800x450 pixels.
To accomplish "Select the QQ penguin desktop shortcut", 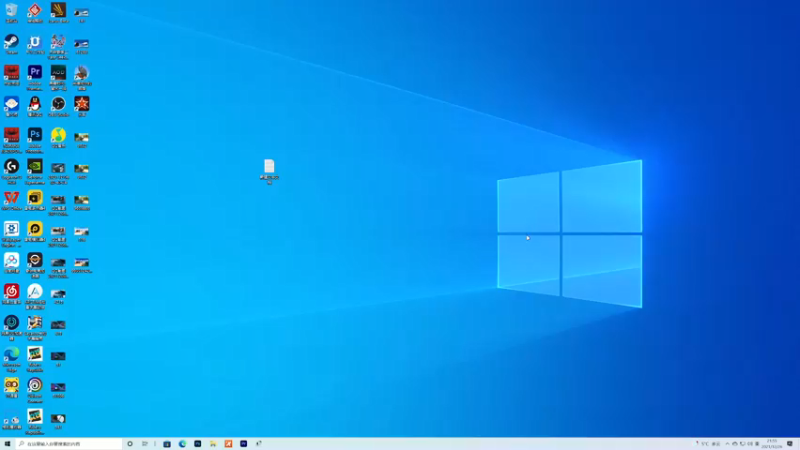I will pyautogui.click(x=35, y=107).
